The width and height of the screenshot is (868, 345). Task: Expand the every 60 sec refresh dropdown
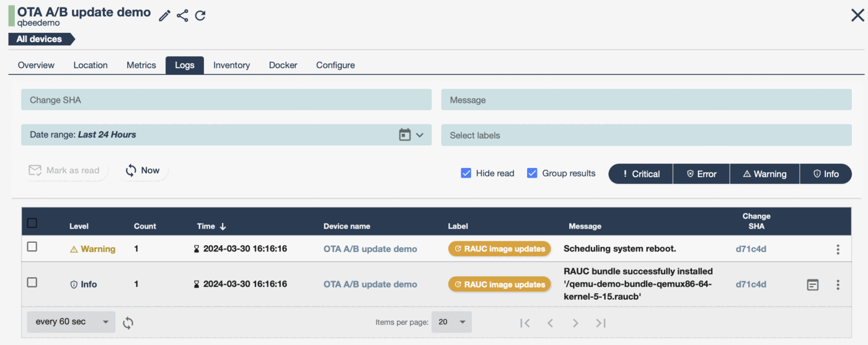[x=71, y=322]
